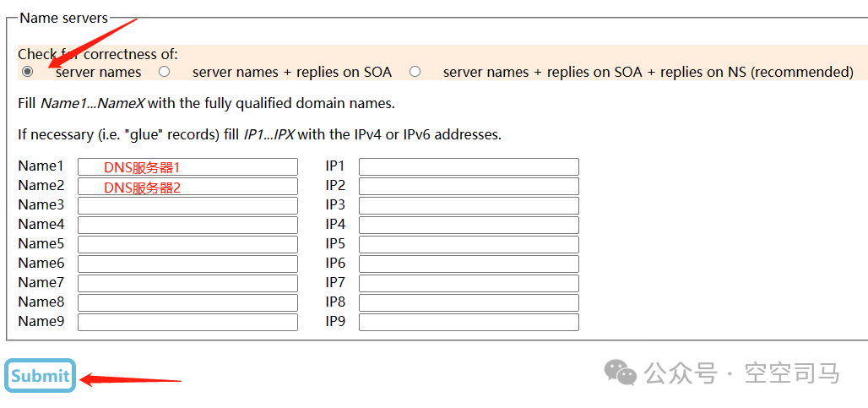Click the "IP9" label
868x408 pixels.
point(335,322)
